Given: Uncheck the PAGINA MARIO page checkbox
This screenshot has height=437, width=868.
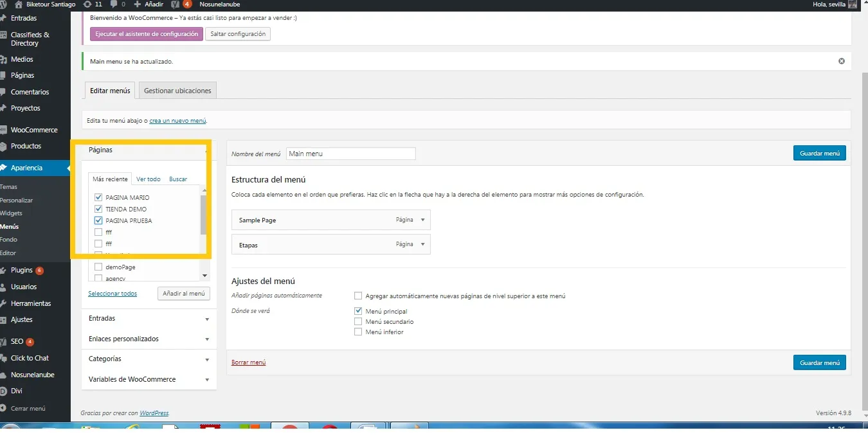Looking at the screenshot, I should coord(98,198).
